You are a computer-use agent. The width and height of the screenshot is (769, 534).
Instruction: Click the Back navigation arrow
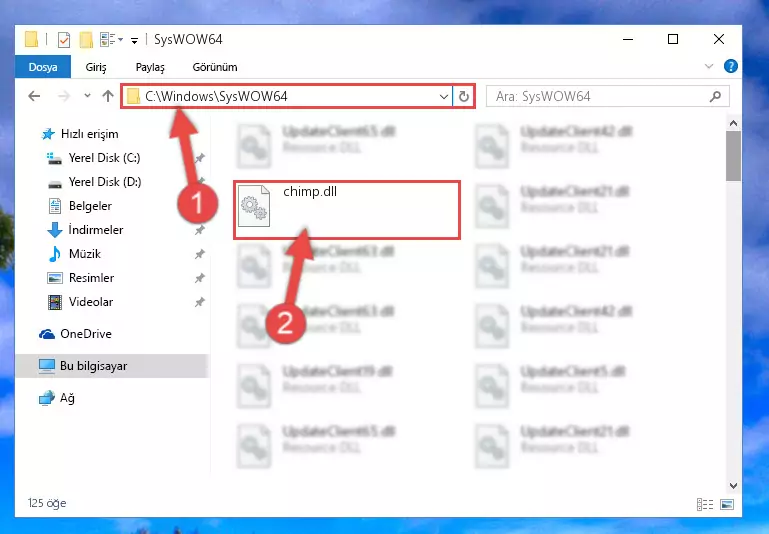click(34, 96)
